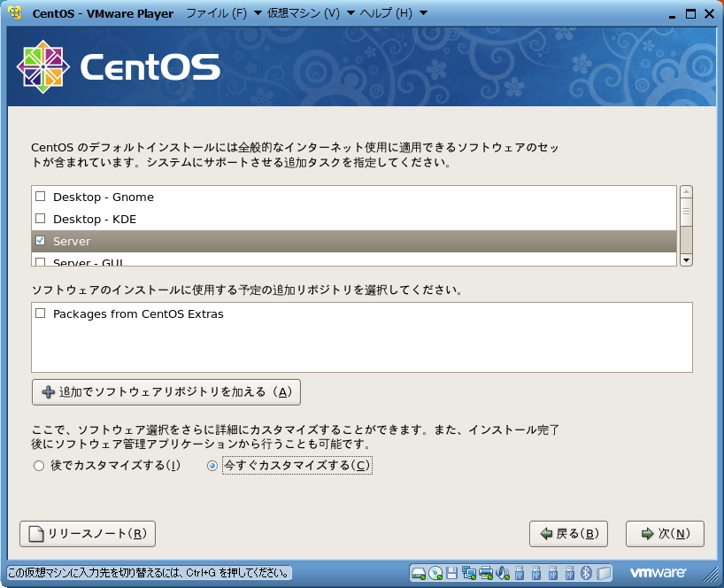Click the CD/DVD drive status icon
This screenshot has height=588, width=724.
pos(435,572)
